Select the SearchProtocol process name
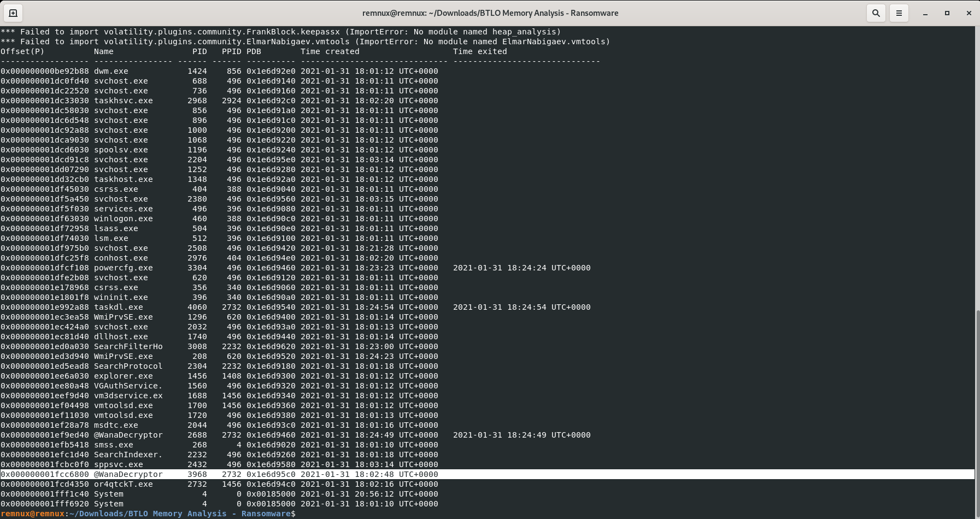 coord(128,366)
